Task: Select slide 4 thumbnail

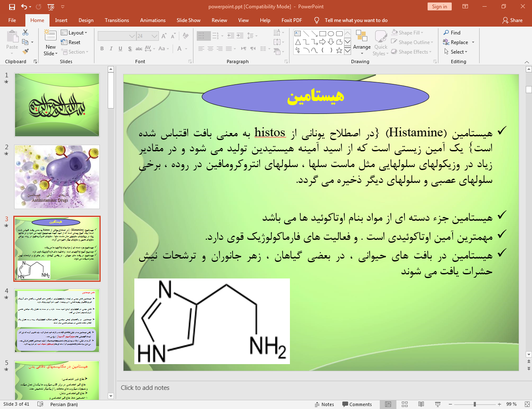Action: pyautogui.click(x=57, y=320)
